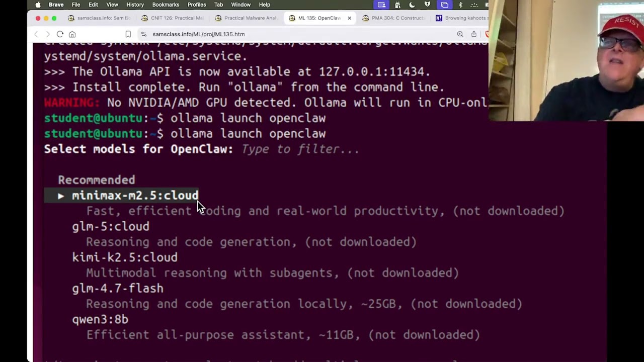644x362 pixels.
Task: Click the shield icon in menu bar
Action: [427, 5]
